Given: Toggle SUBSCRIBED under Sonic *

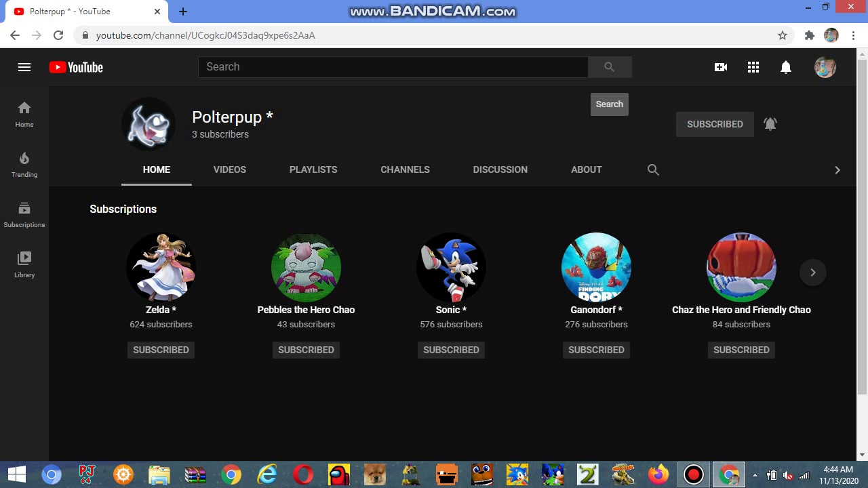Looking at the screenshot, I should (x=451, y=350).
